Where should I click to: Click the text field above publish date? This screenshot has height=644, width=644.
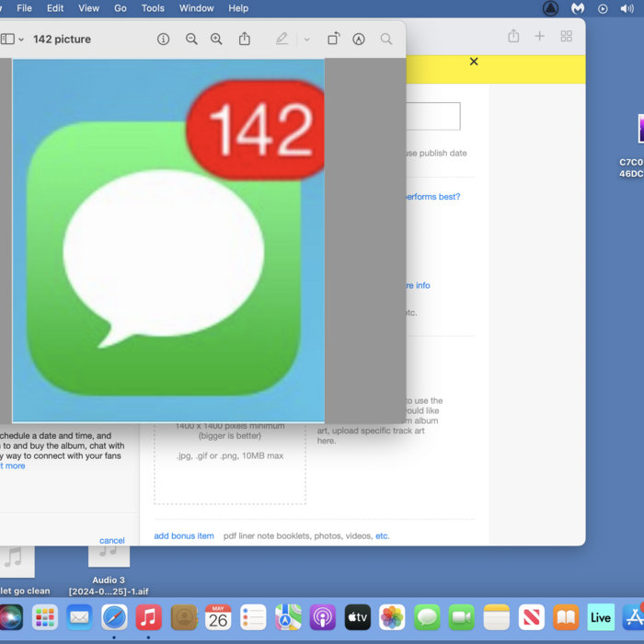click(433, 116)
